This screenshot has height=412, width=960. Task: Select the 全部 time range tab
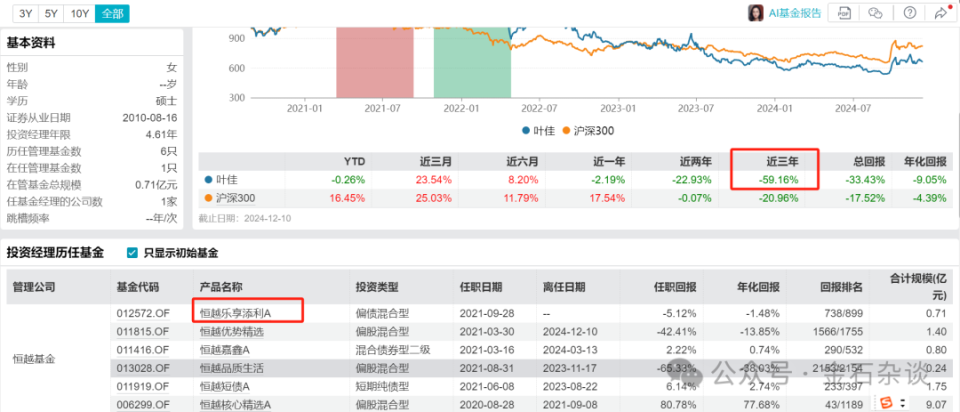112,12
